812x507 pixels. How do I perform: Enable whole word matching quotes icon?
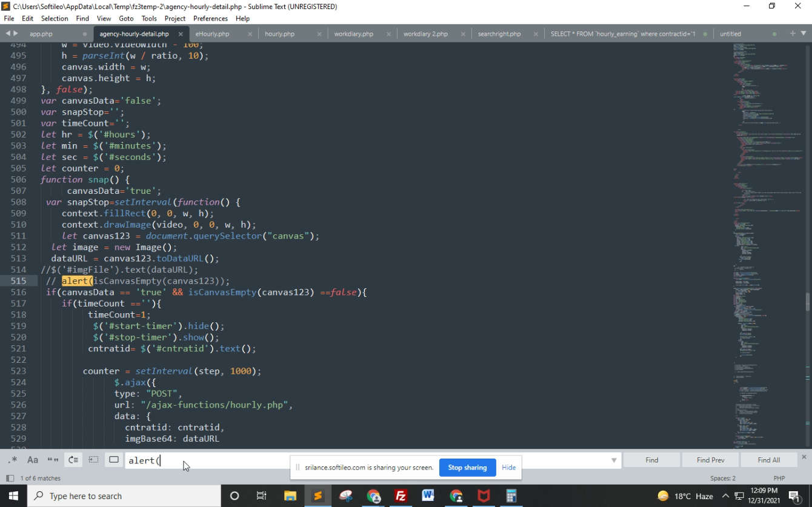click(x=53, y=460)
